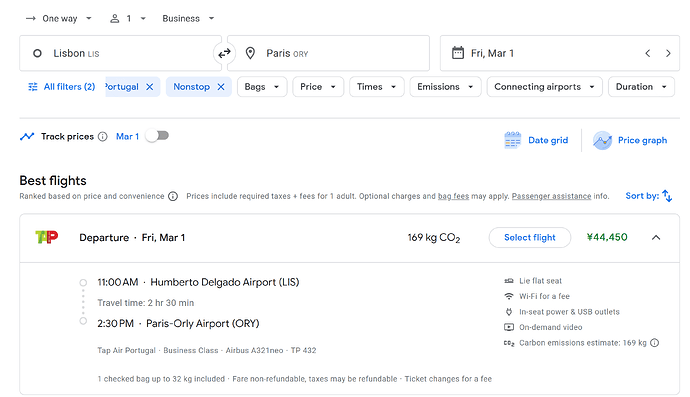The height and width of the screenshot is (397, 690).
Task: Open Business cabin class dropdown
Action: (x=188, y=18)
